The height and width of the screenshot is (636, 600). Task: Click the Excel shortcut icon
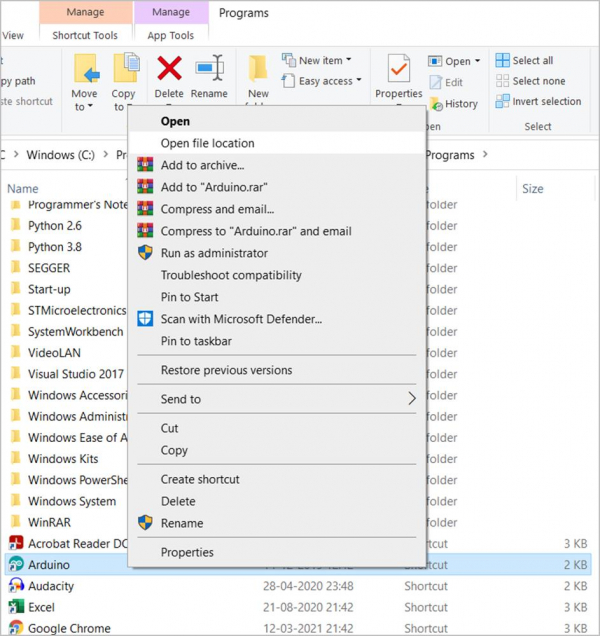coord(16,607)
